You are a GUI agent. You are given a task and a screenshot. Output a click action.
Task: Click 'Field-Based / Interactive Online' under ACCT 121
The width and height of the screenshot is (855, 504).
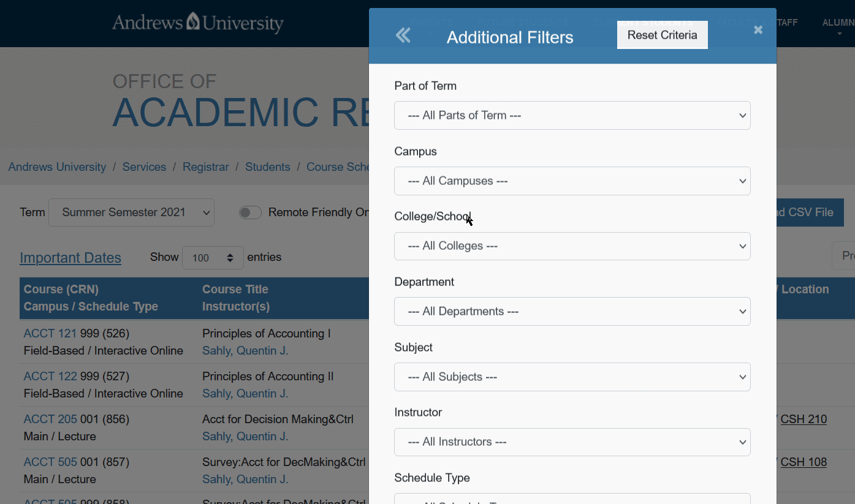104,351
